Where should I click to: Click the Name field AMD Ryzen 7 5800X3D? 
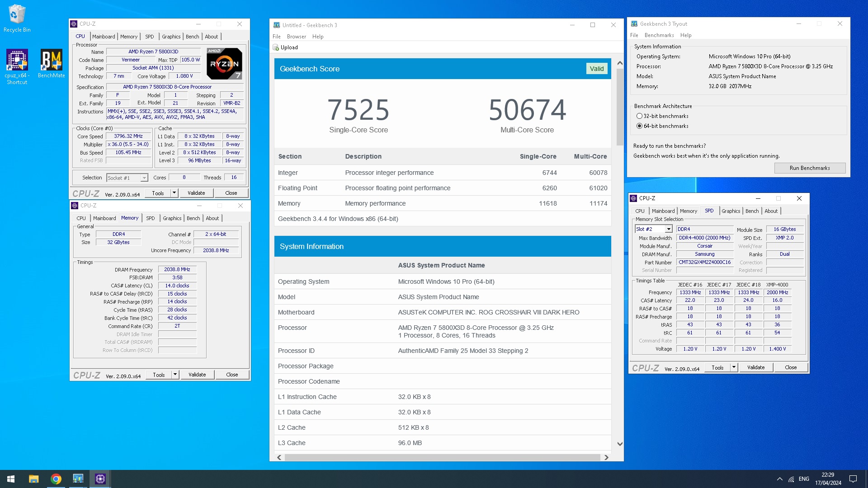click(153, 52)
